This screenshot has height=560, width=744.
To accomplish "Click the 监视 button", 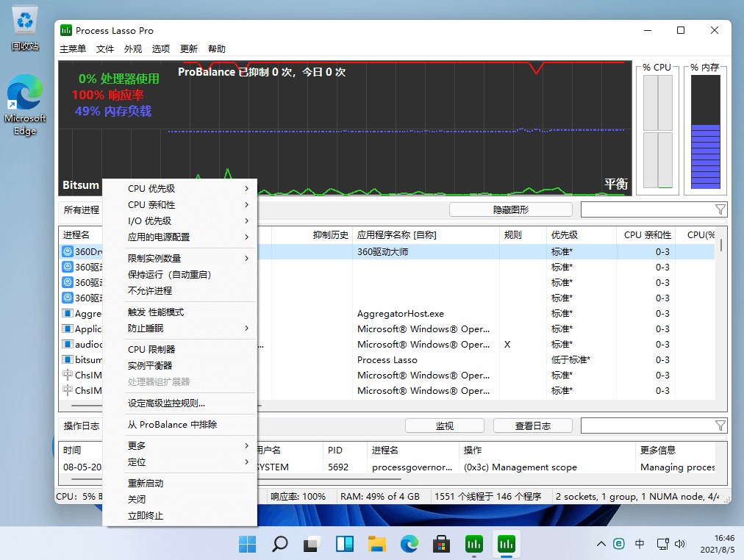I will coord(445,426).
